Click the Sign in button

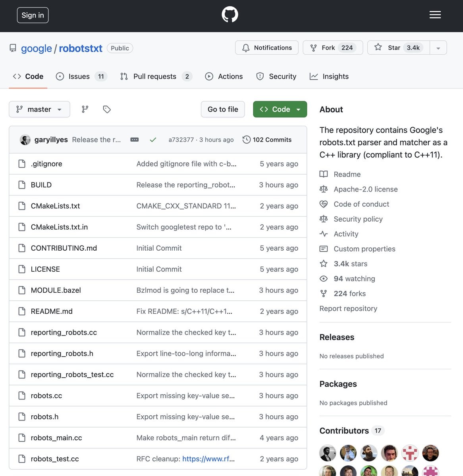coord(33,15)
